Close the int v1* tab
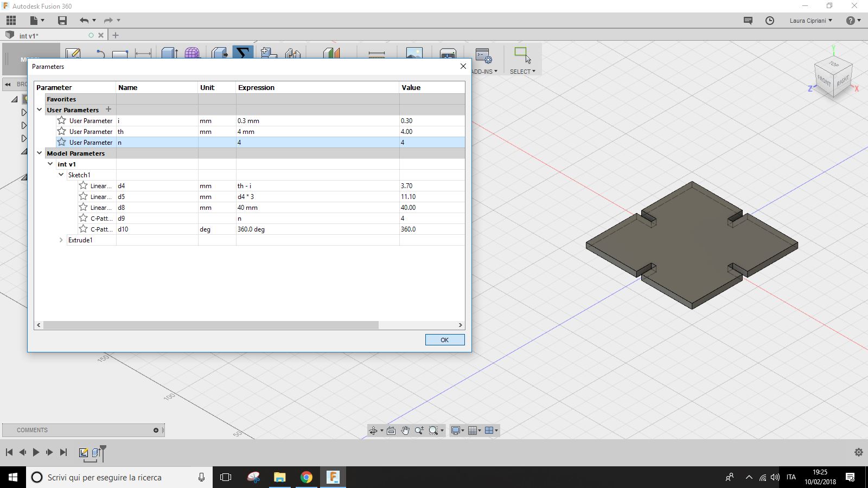 101,35
